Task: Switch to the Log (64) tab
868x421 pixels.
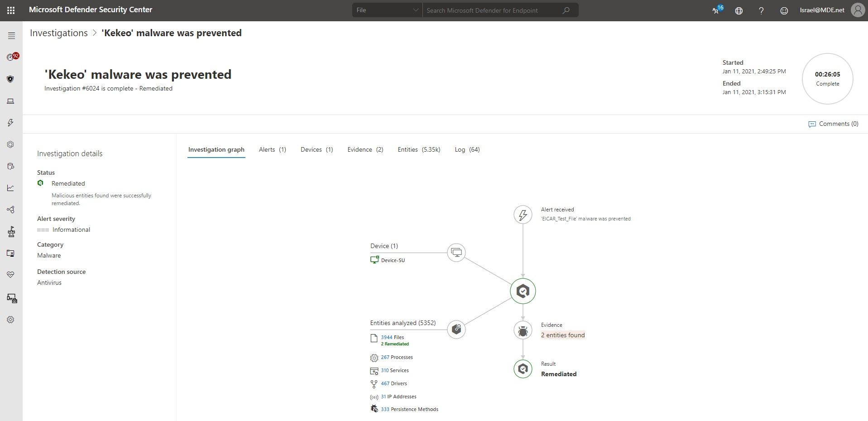Action: click(x=467, y=149)
